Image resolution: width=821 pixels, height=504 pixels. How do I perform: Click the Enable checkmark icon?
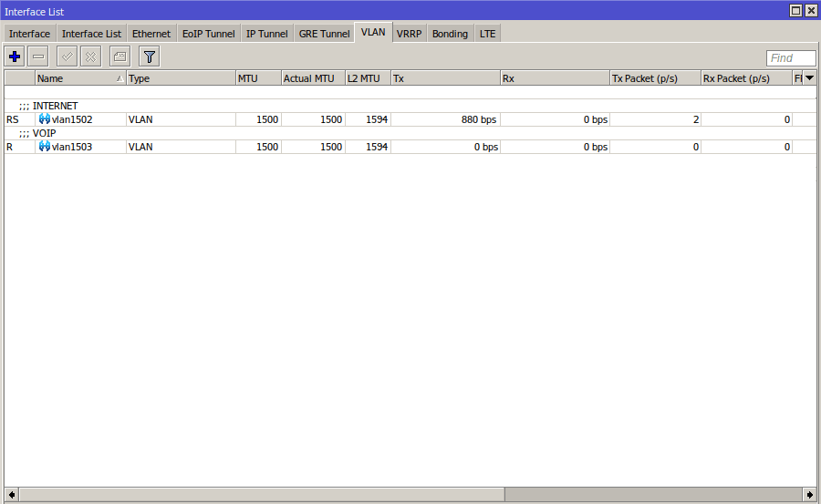[x=68, y=57]
